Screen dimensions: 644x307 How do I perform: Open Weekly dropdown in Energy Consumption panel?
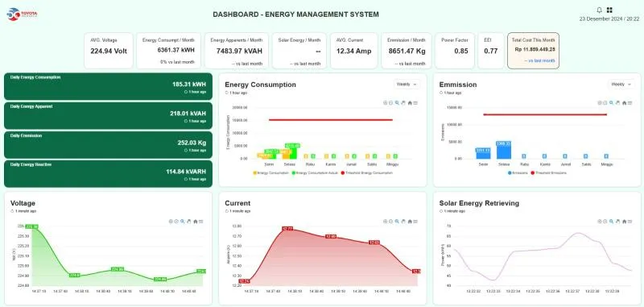click(407, 85)
